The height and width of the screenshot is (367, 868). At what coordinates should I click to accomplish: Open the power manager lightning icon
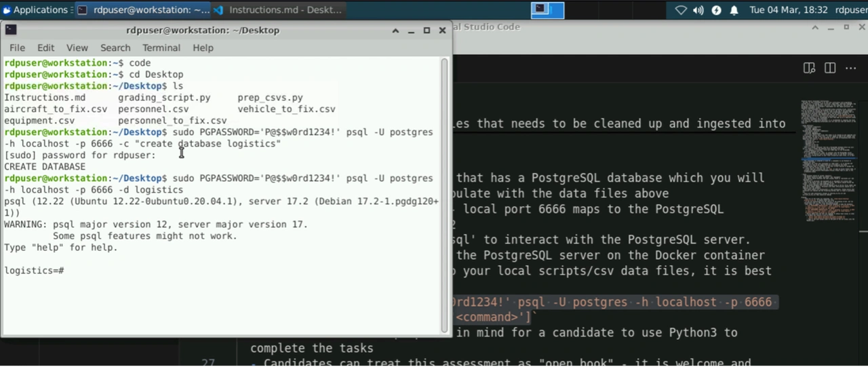716,9
